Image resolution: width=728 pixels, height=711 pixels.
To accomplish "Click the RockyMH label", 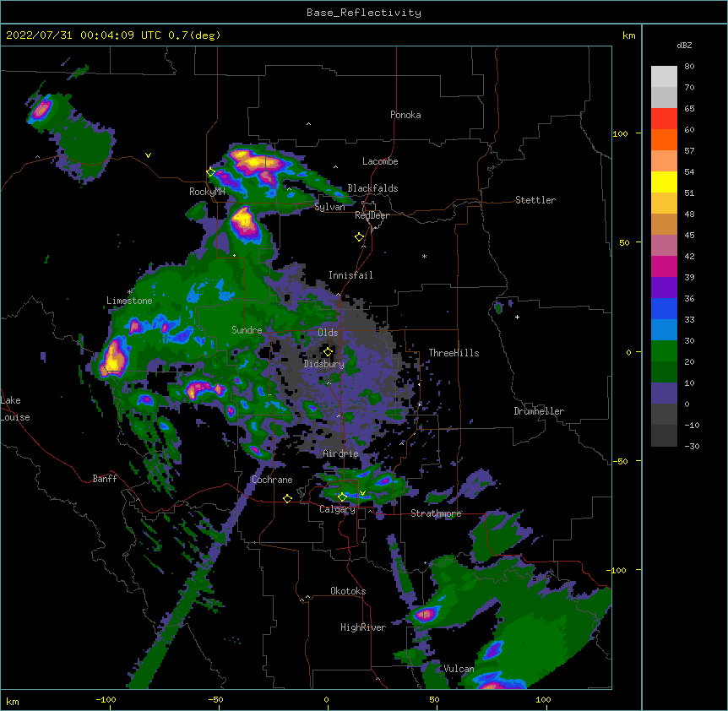I will point(207,192).
